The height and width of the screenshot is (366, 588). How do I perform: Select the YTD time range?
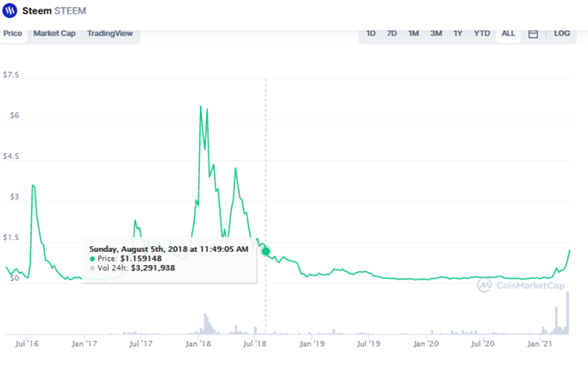[x=481, y=34]
